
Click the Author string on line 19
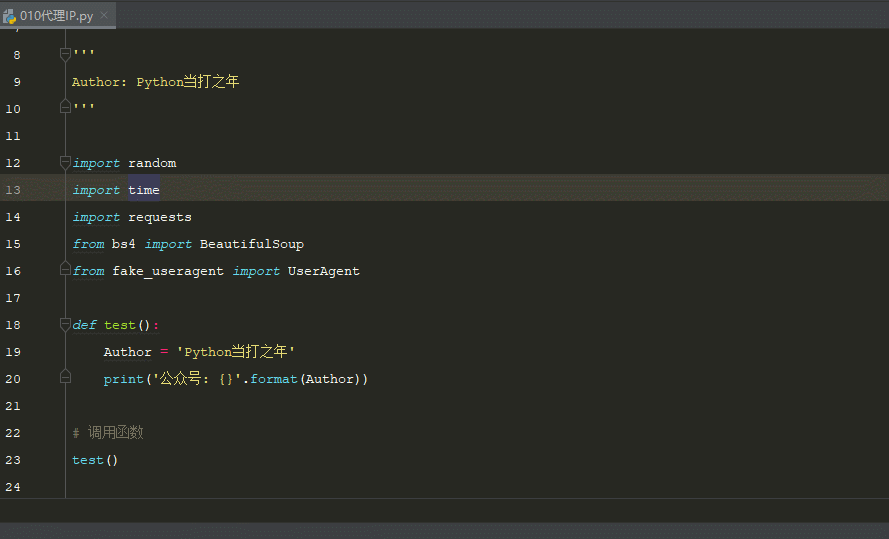pos(235,351)
